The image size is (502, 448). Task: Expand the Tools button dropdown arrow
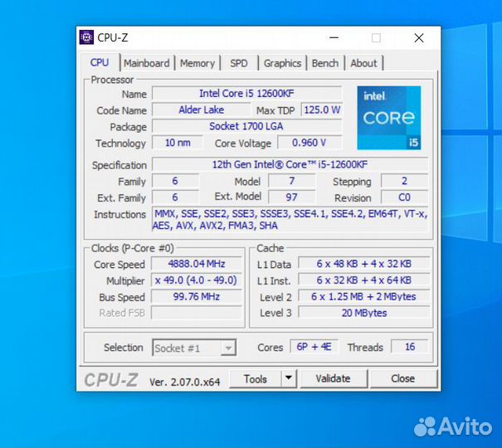coord(289,378)
